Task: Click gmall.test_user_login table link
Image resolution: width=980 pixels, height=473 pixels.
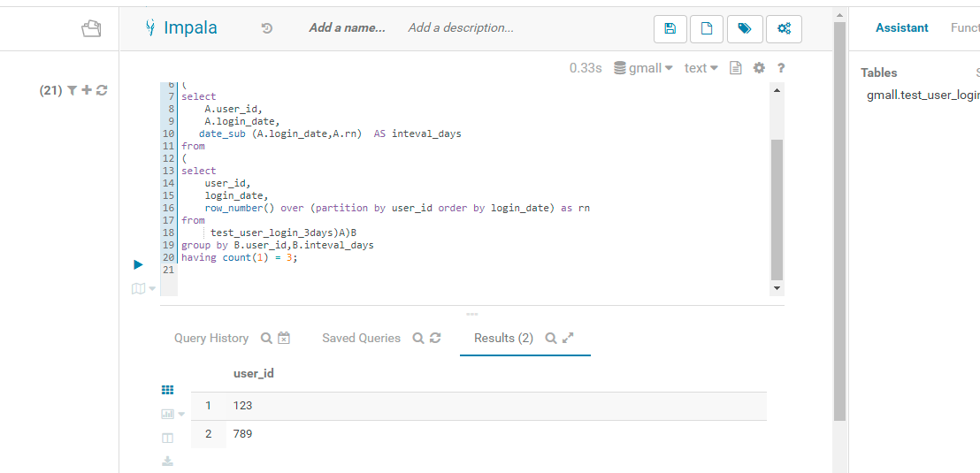Action: (x=923, y=95)
